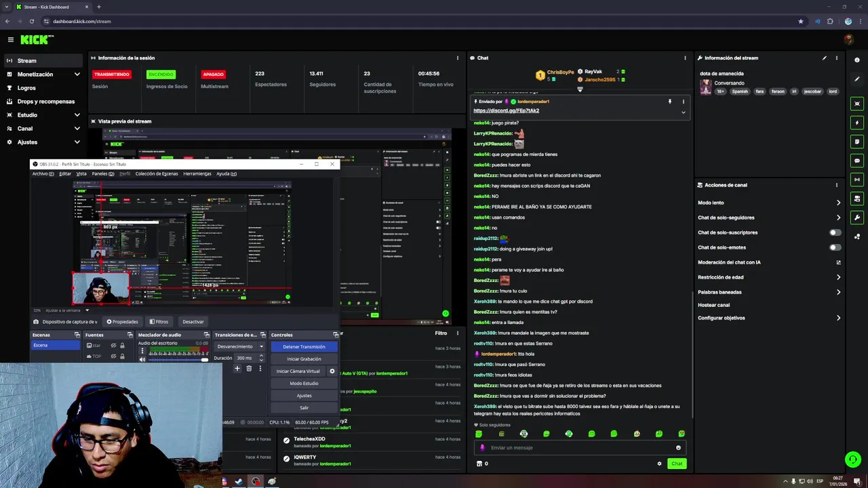Open the Información de la sesión three-dot menu
The image size is (868, 488).
[458, 58]
